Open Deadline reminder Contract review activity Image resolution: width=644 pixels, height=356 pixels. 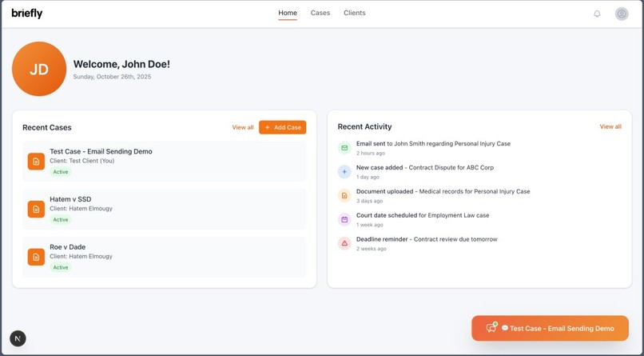427,239
